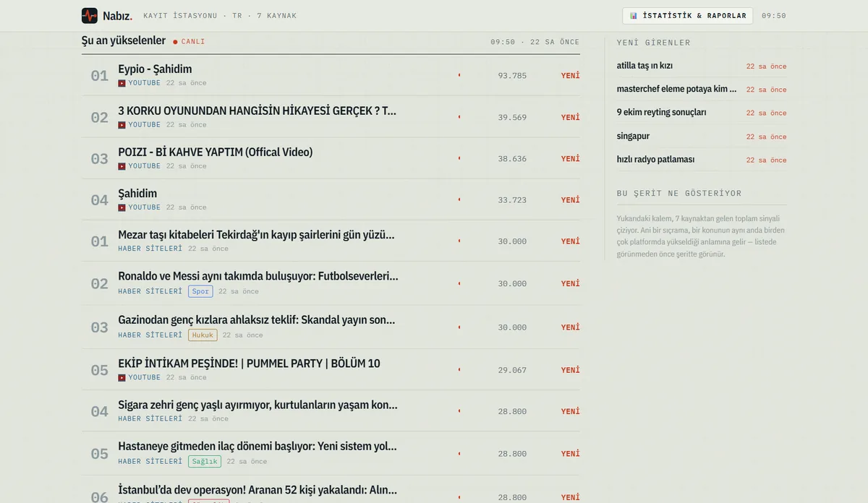Click the 33.723 score value

pyautogui.click(x=512, y=199)
